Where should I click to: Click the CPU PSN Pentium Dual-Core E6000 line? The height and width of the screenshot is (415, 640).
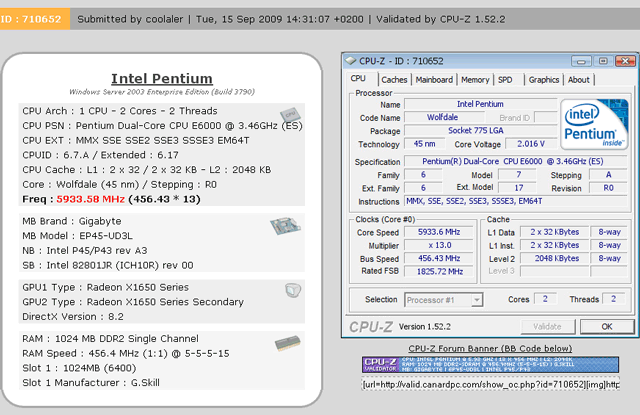tap(162, 126)
